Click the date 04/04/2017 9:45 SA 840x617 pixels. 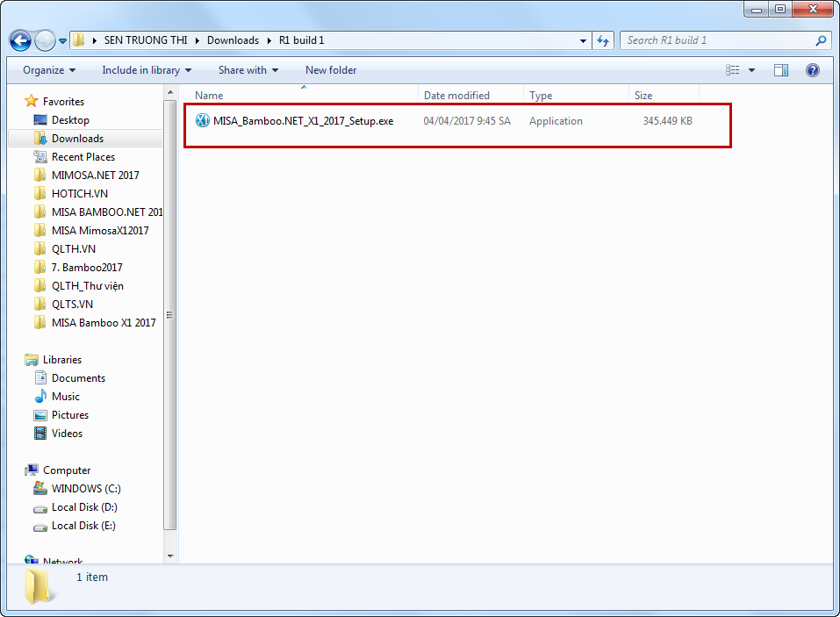467,121
